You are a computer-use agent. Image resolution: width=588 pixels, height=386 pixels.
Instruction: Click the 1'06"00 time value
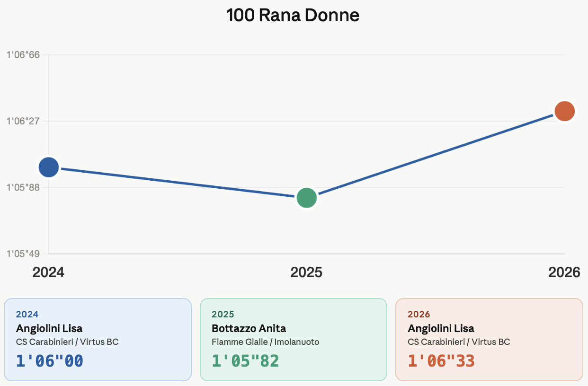(50, 361)
